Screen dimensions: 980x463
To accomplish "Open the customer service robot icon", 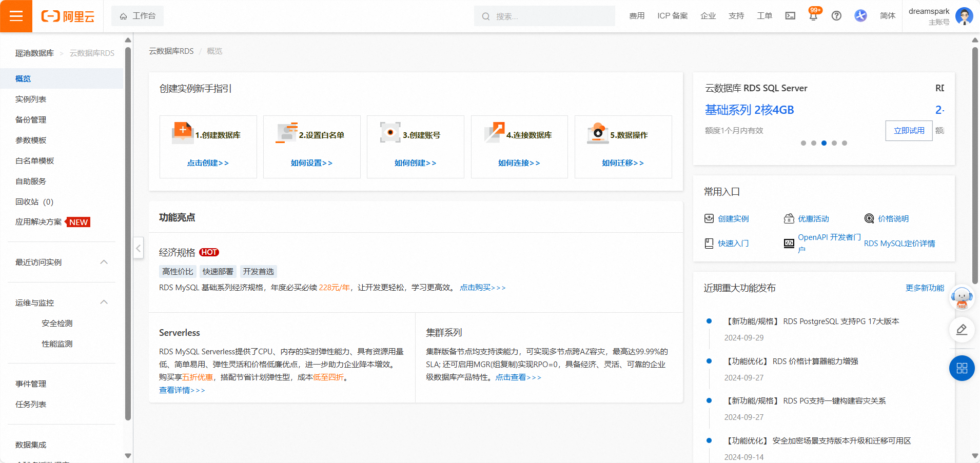I will (x=962, y=297).
